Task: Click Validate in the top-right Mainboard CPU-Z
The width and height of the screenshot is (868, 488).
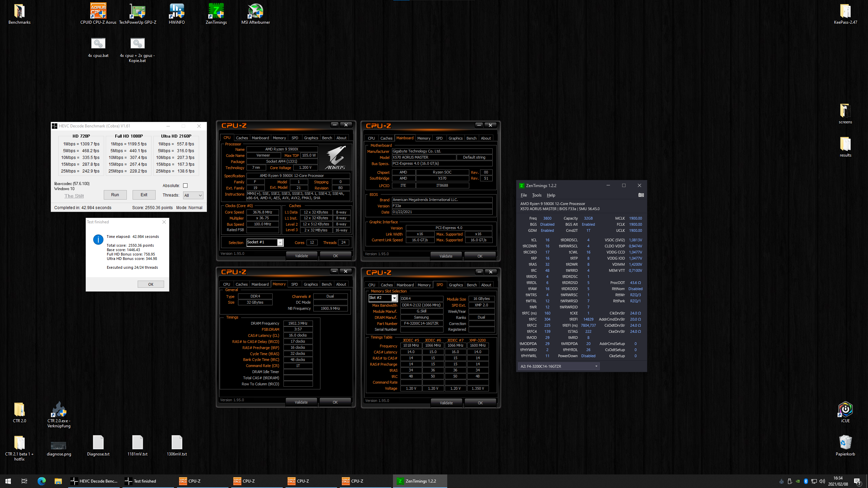Action: [446, 256]
